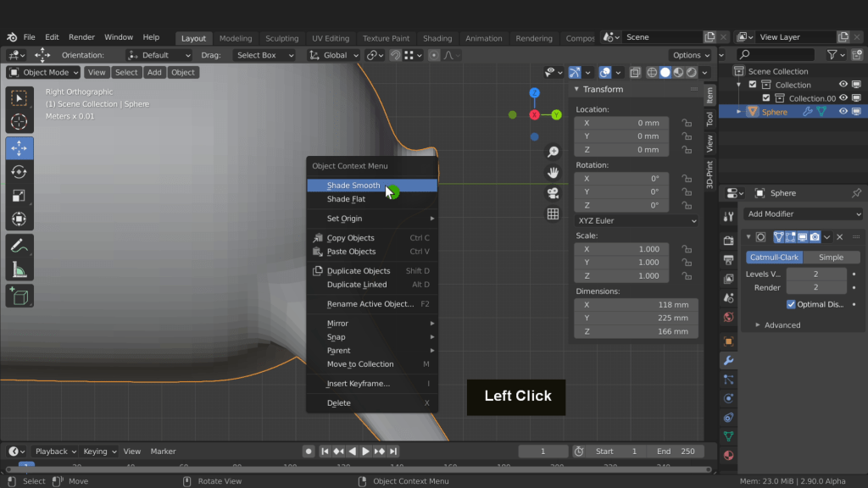Toggle lock on Location X

pos(686,123)
